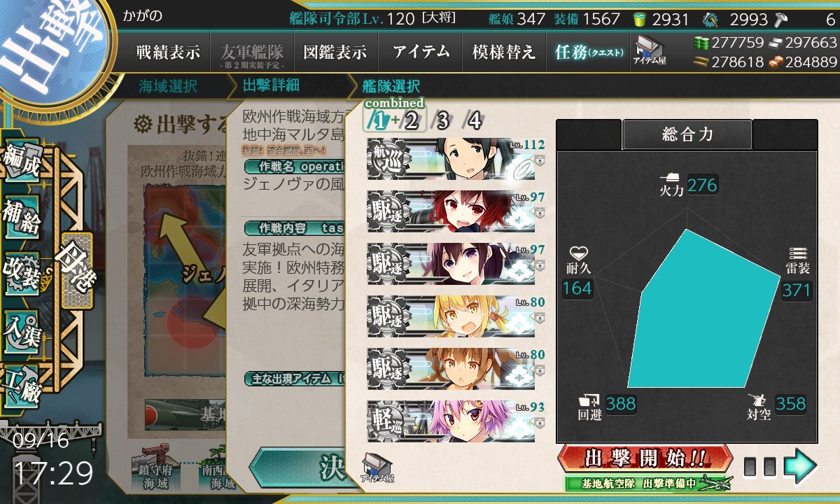Open the 補給 (Supply) side menu icon
Viewport: 840px width, 504px height.
click(22, 216)
